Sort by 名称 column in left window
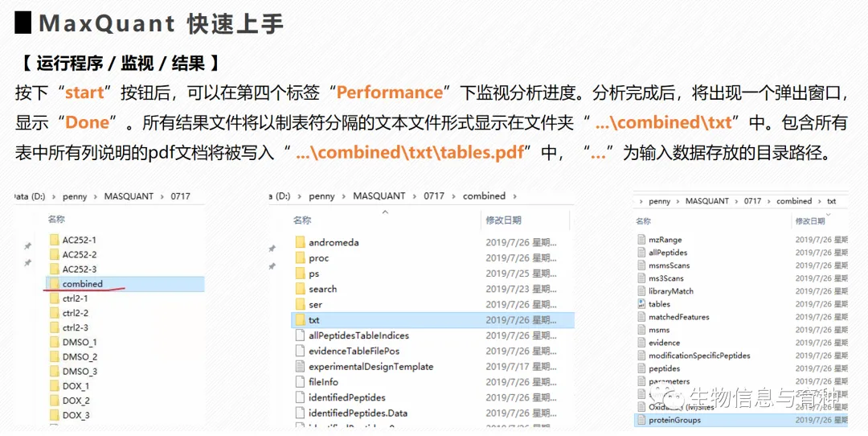The width and height of the screenshot is (868, 436). 56,220
